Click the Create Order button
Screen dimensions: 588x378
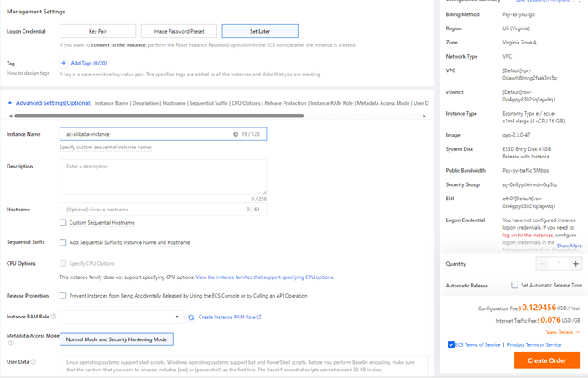547,360
